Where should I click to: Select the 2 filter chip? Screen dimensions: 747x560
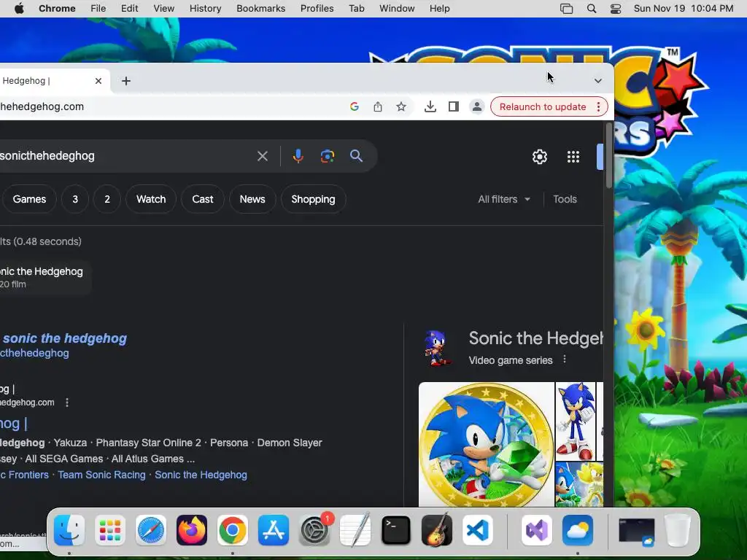107,199
